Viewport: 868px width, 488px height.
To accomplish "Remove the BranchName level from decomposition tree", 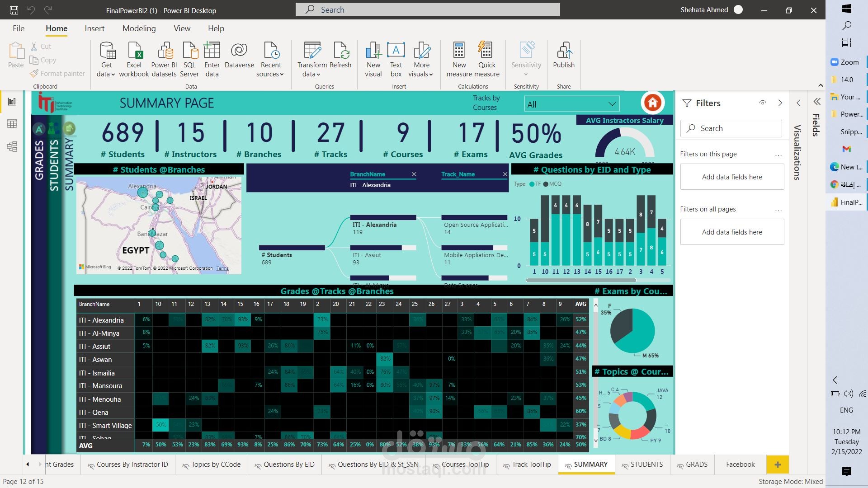I will click(x=414, y=174).
